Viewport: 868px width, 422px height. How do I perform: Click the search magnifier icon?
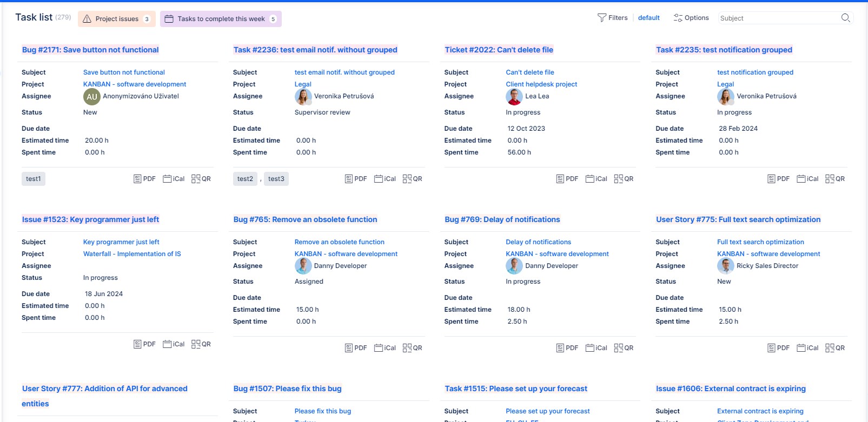click(845, 18)
